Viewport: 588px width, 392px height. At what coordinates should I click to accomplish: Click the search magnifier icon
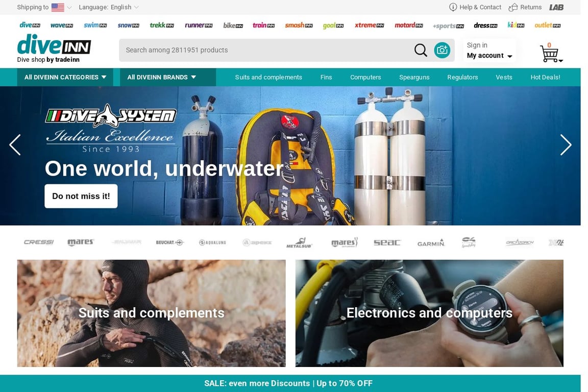point(421,50)
